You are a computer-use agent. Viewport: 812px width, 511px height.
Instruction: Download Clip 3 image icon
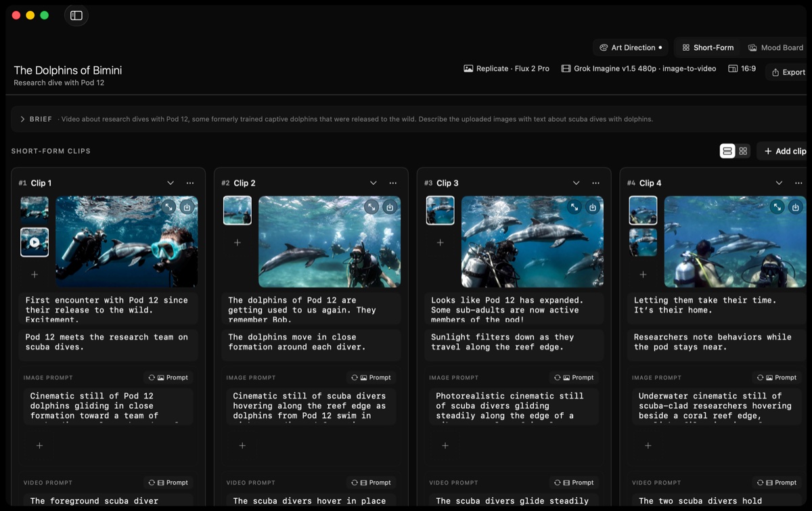click(x=593, y=207)
